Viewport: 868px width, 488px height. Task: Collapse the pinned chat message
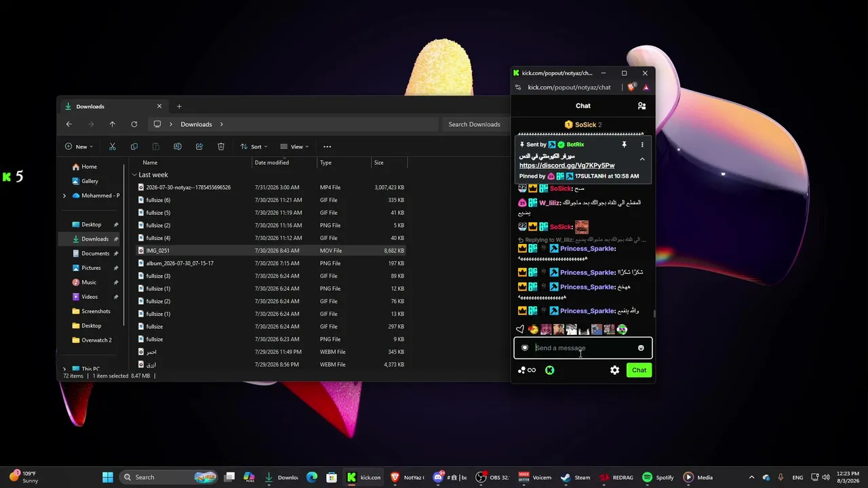click(x=642, y=159)
